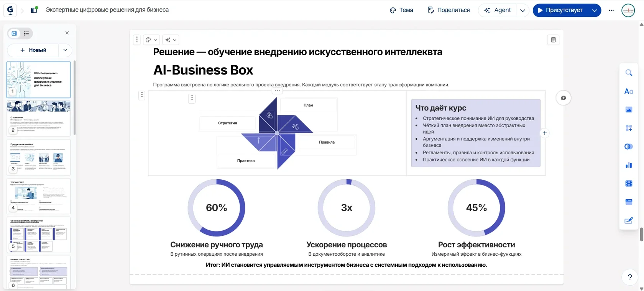The image size is (644, 291).
Task: Switch to grid thumbnail view in panel
Action: [x=15, y=33]
